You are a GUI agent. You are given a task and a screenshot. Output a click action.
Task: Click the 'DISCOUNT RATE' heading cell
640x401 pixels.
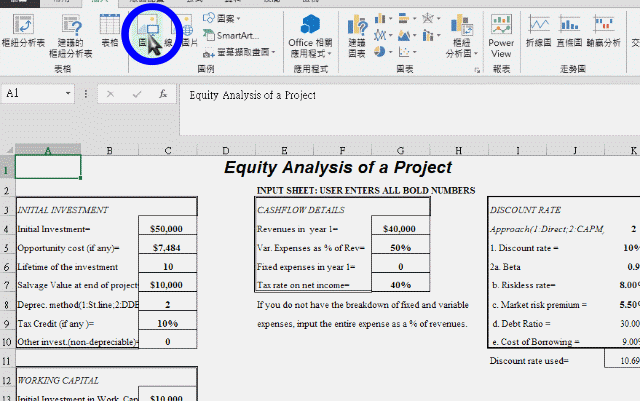[x=525, y=210]
